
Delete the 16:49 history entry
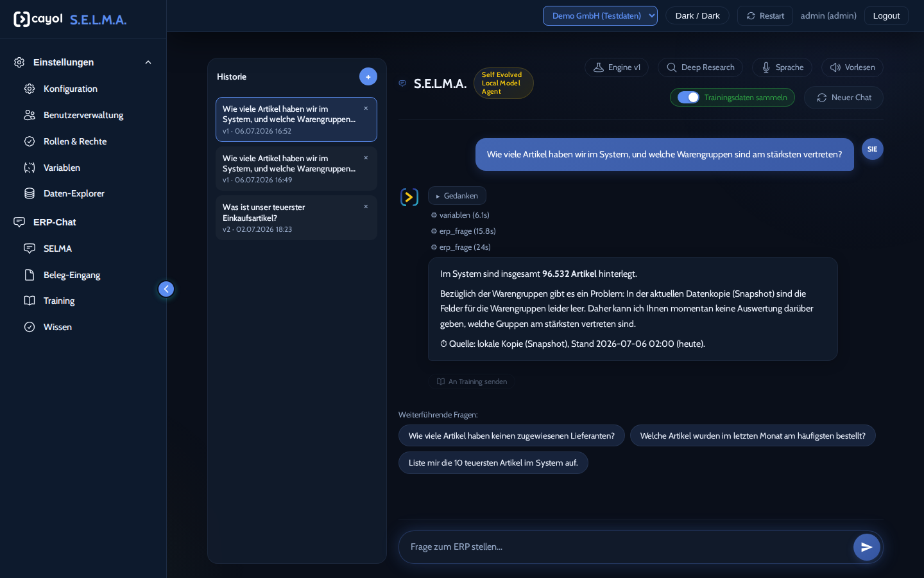pos(366,158)
